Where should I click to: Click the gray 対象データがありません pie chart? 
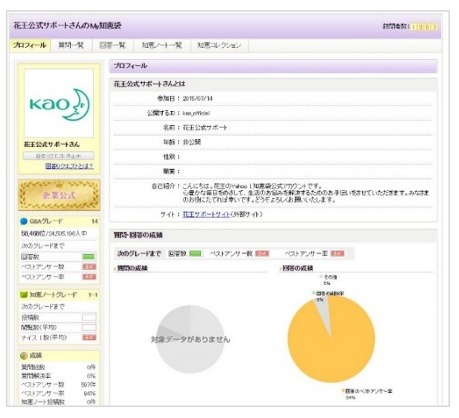(190, 339)
